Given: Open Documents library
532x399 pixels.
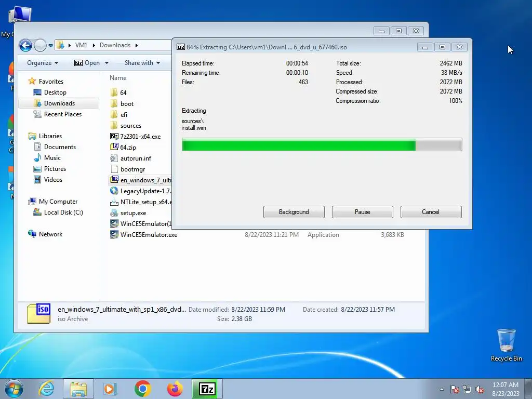Looking at the screenshot, I should tap(60, 147).
